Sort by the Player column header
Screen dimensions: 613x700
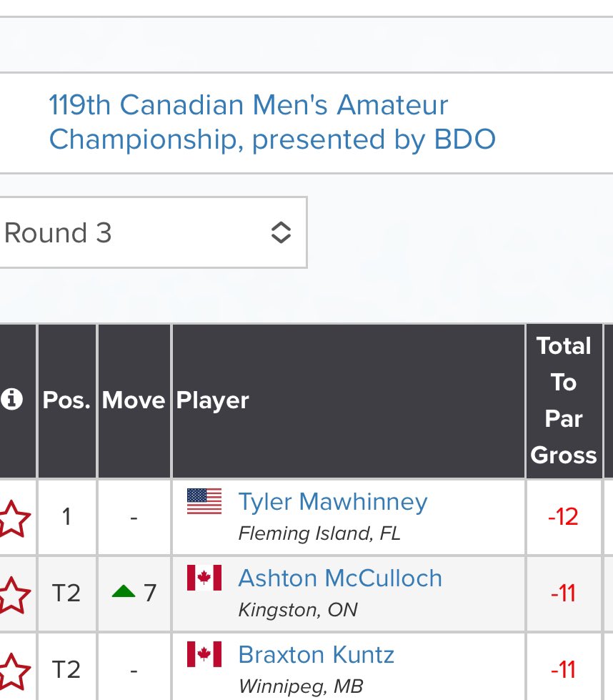click(x=212, y=400)
